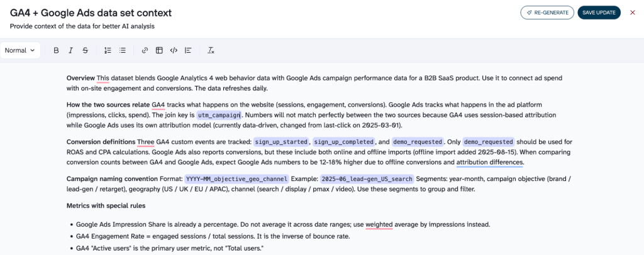Click the sign_up_completed code token
The height and width of the screenshot is (255, 644).
click(x=344, y=142)
